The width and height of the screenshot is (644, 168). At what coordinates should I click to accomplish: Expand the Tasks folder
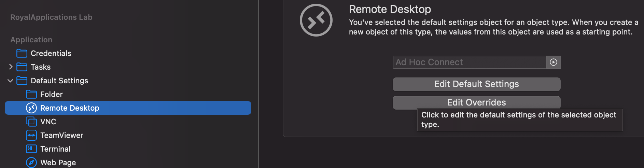click(11, 67)
